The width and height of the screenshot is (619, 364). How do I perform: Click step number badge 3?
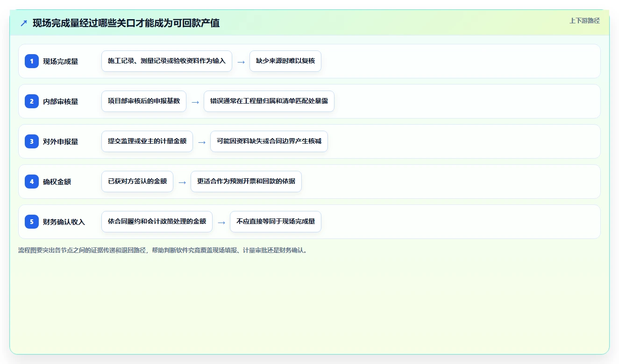point(32,141)
